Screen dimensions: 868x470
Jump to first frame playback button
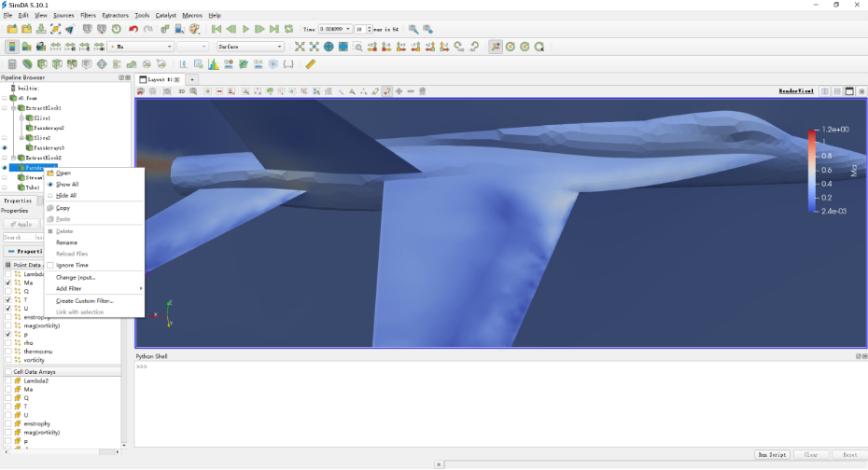pyautogui.click(x=217, y=29)
